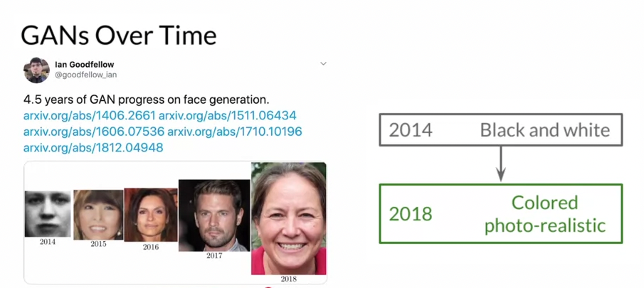
Task: Click the Ian Goodfellow display name
Action: 84,65
